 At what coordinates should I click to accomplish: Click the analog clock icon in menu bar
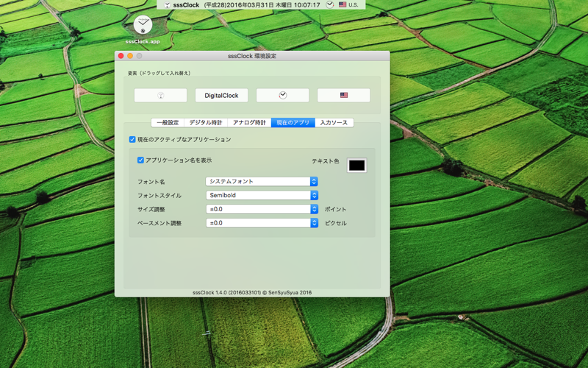(x=329, y=5)
